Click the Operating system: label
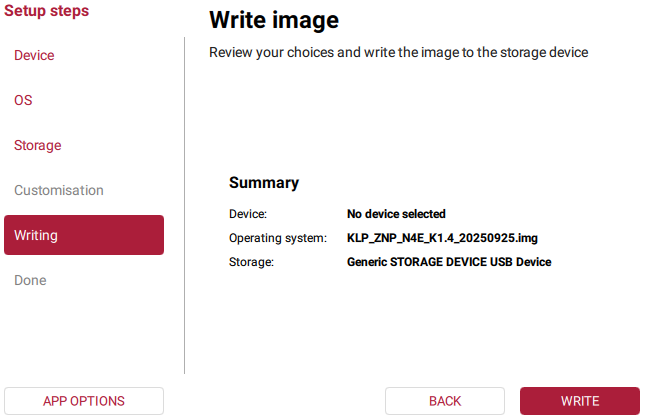Viewport: 647px width, 419px height. click(278, 238)
